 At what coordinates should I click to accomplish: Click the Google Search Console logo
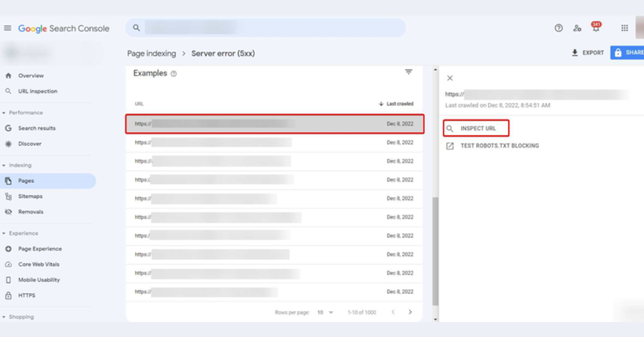tap(64, 29)
